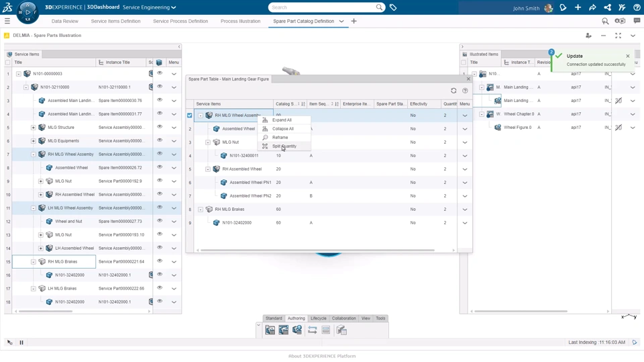Click the help icon in Spare Part Table
The image size is (644, 362).
(465, 91)
